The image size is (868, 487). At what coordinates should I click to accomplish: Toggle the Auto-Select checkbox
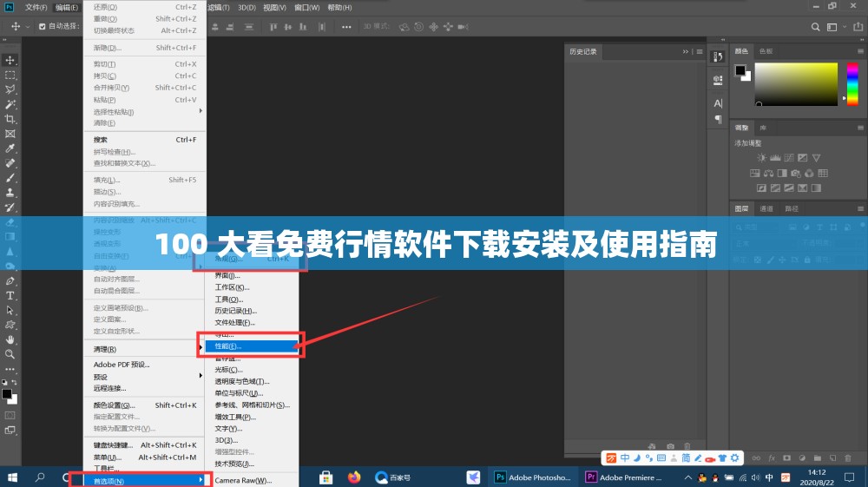[x=42, y=27]
